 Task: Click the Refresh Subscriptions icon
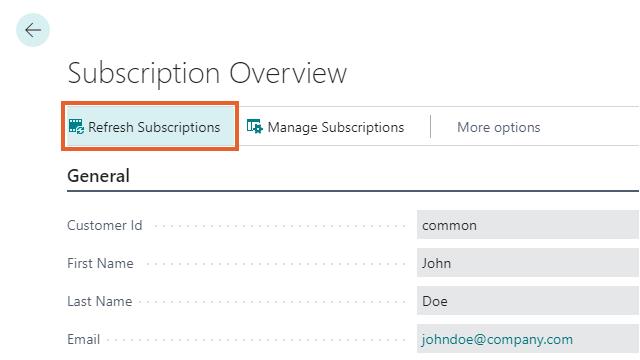76,127
